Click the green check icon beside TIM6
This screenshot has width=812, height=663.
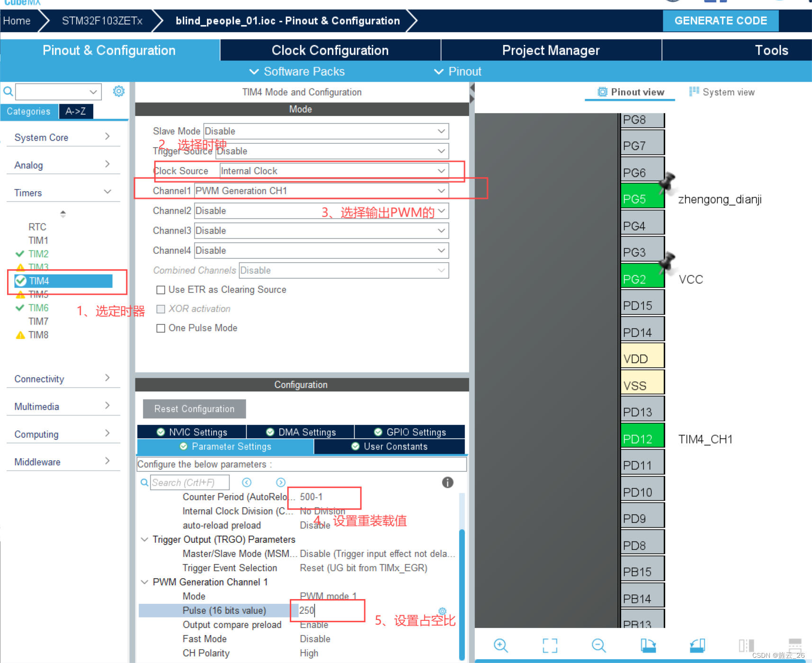click(20, 308)
